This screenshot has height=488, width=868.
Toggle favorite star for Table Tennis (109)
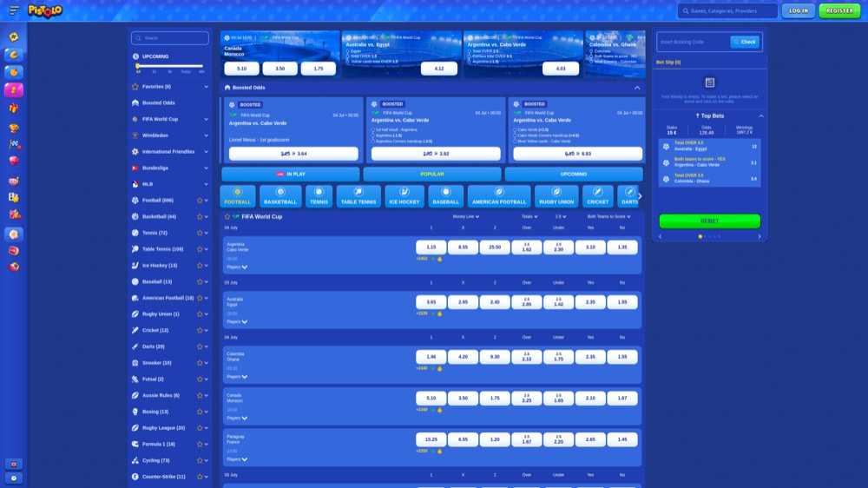200,249
